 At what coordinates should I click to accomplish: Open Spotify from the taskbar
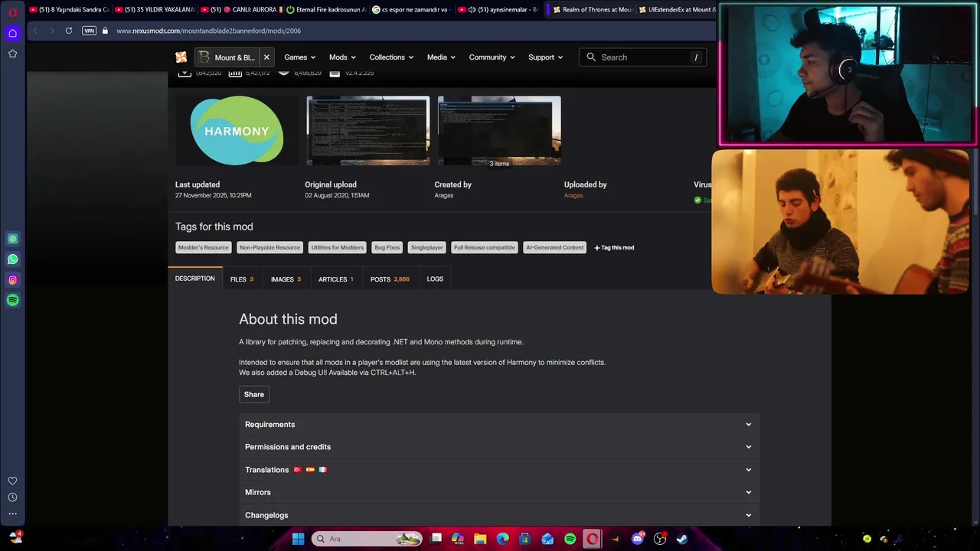tap(570, 539)
